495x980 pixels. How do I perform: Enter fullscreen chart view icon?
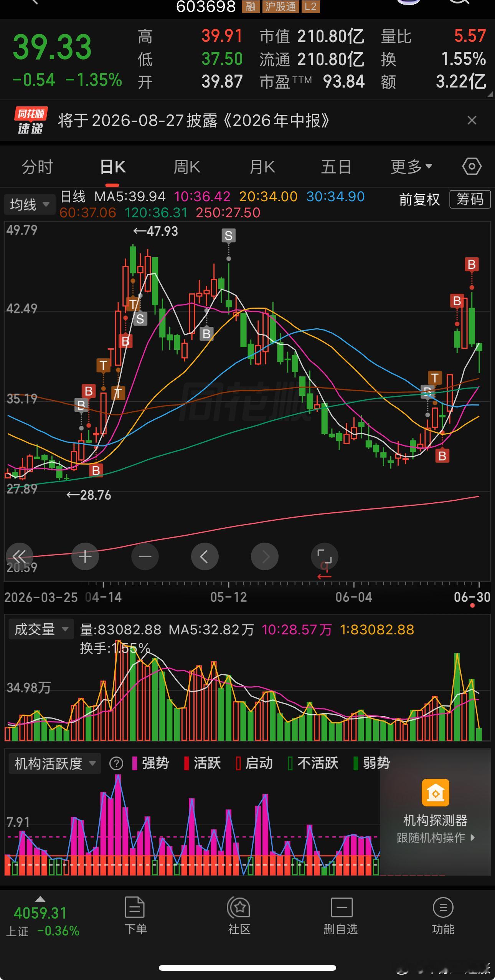pyautogui.click(x=325, y=556)
